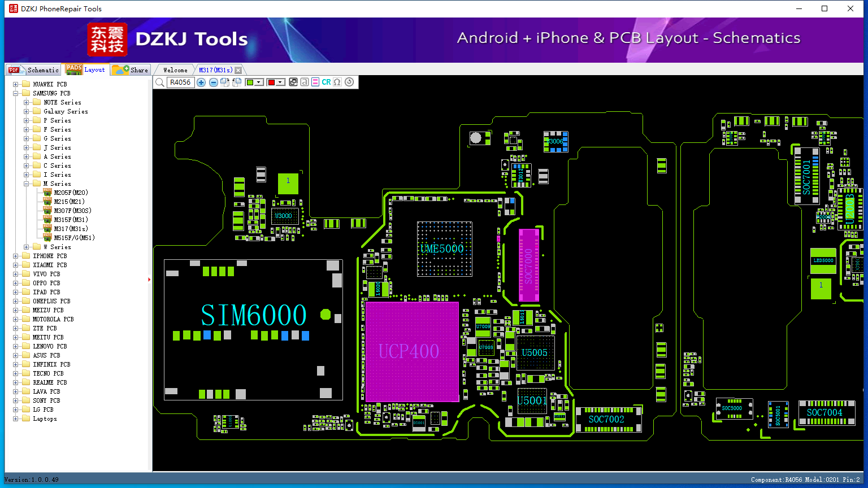This screenshot has width=868, height=488.
Task: Select the M317(M31s) document tab
Action: [x=215, y=70]
